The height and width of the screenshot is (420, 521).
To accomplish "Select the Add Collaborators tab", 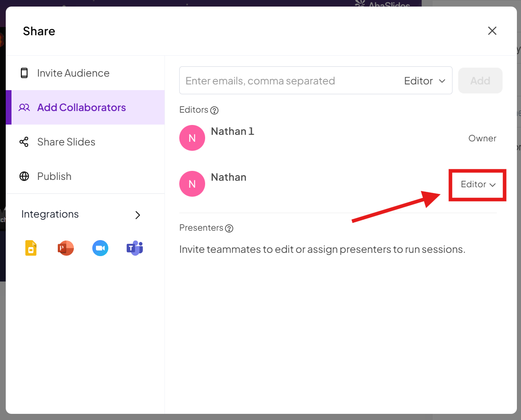I will 81,107.
